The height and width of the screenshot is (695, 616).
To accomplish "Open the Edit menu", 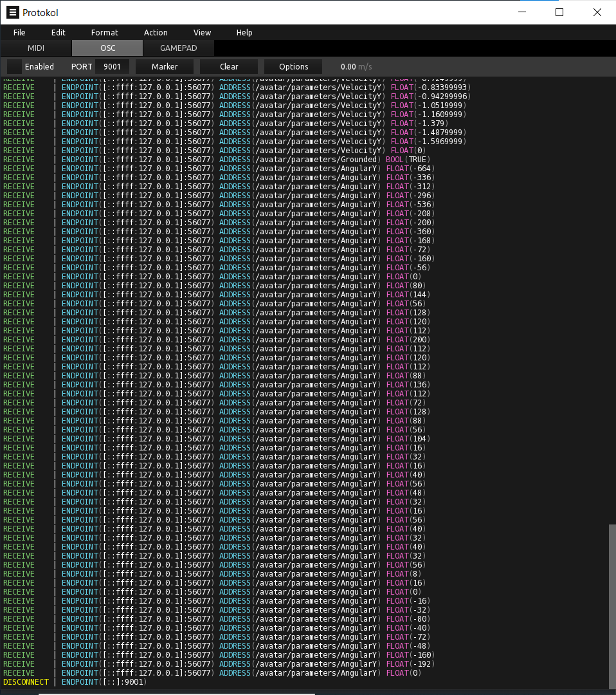I will pyautogui.click(x=59, y=32).
